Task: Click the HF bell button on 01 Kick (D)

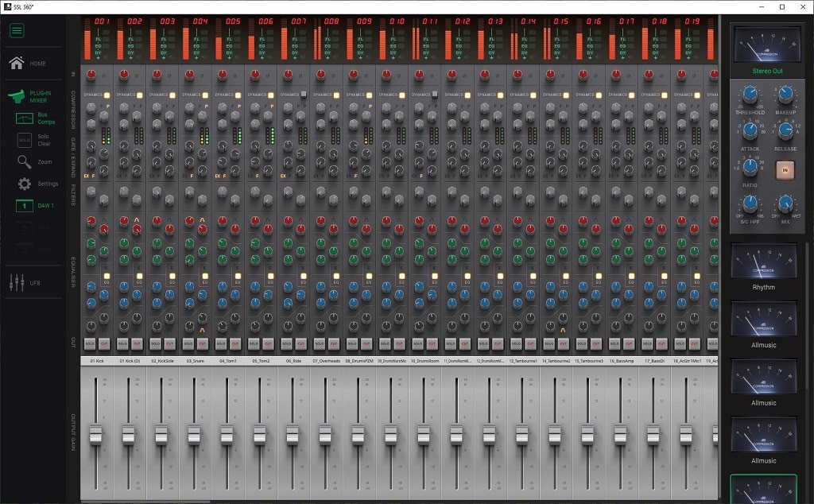Action: [x=137, y=219]
